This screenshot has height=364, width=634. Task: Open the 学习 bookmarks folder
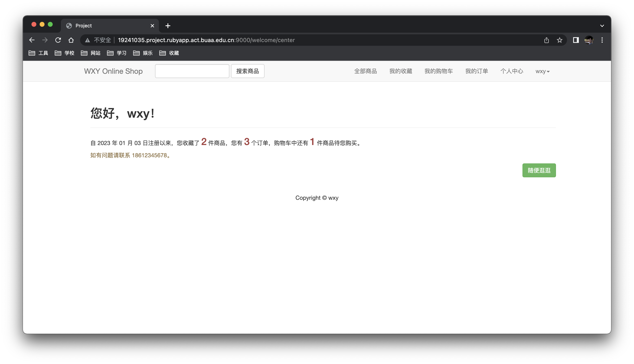[117, 53]
